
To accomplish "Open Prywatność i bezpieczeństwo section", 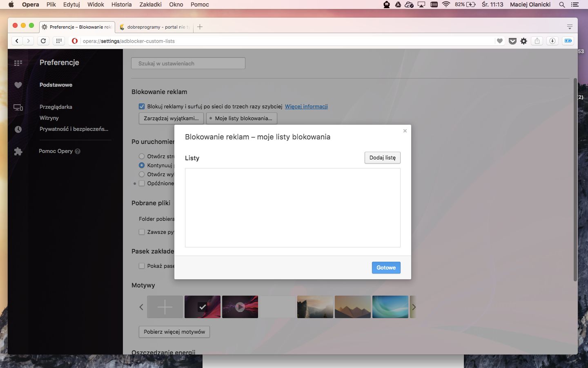I will coord(74,129).
